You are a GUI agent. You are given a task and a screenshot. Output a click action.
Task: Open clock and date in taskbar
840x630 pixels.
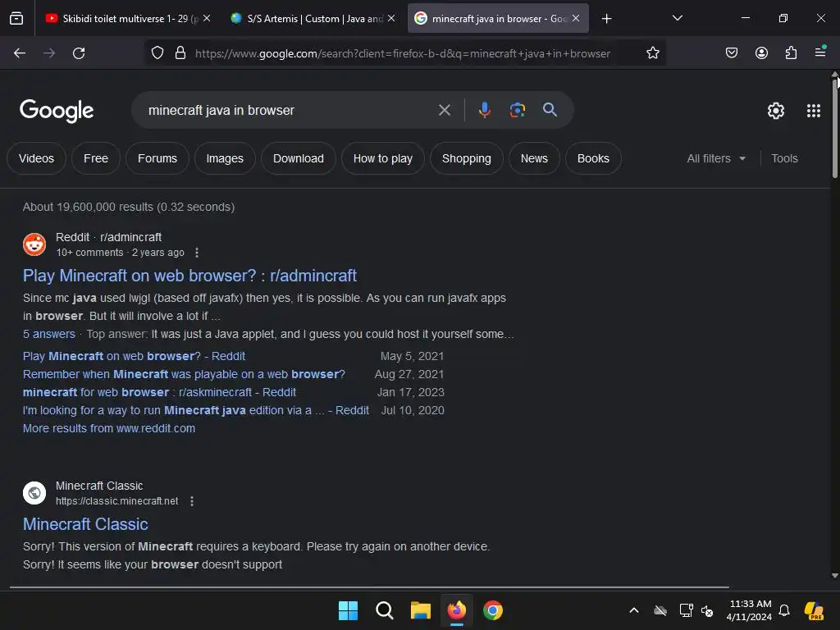(x=749, y=610)
